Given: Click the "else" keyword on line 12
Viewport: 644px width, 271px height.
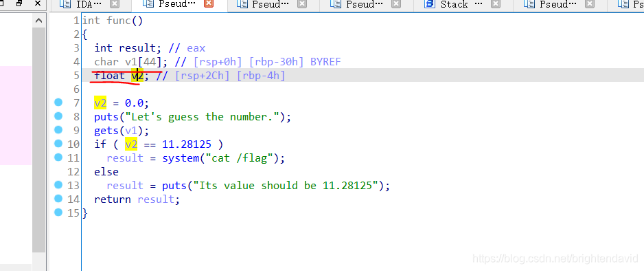Looking at the screenshot, I should coord(106,171).
